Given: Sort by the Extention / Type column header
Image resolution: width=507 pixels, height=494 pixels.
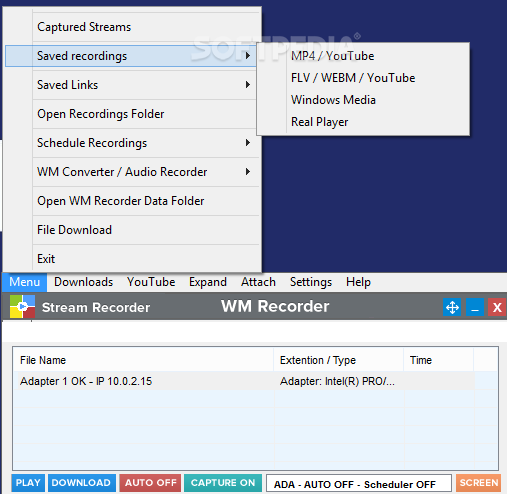Looking at the screenshot, I should click(x=339, y=360).
